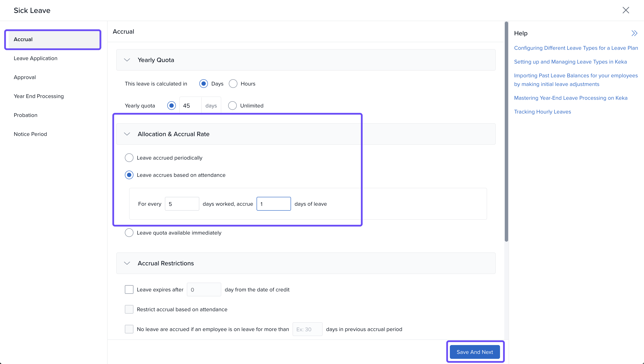Collapse Allocation & Accrual Rate section
The height and width of the screenshot is (364, 644).
tap(127, 134)
